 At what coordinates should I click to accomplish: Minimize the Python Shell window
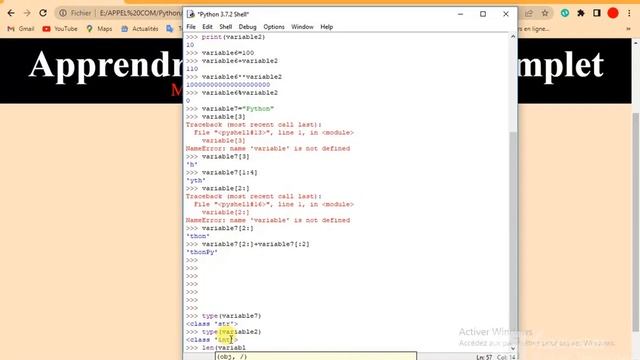[460, 14]
